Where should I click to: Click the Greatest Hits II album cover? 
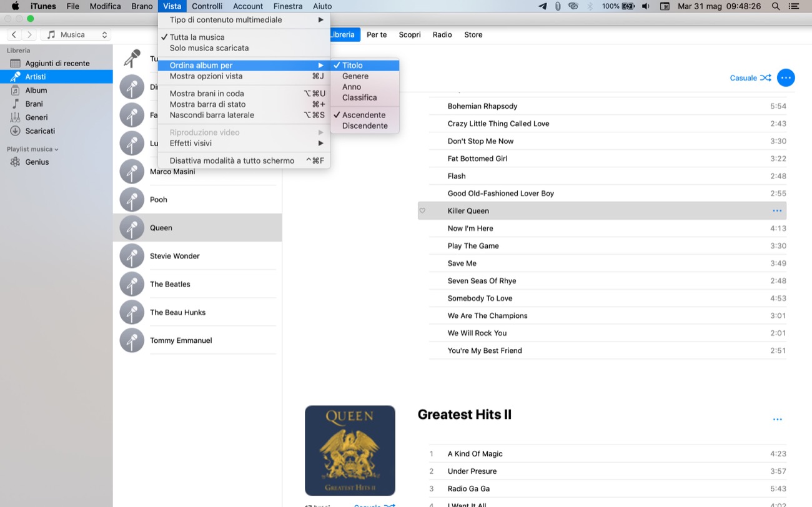point(350,451)
